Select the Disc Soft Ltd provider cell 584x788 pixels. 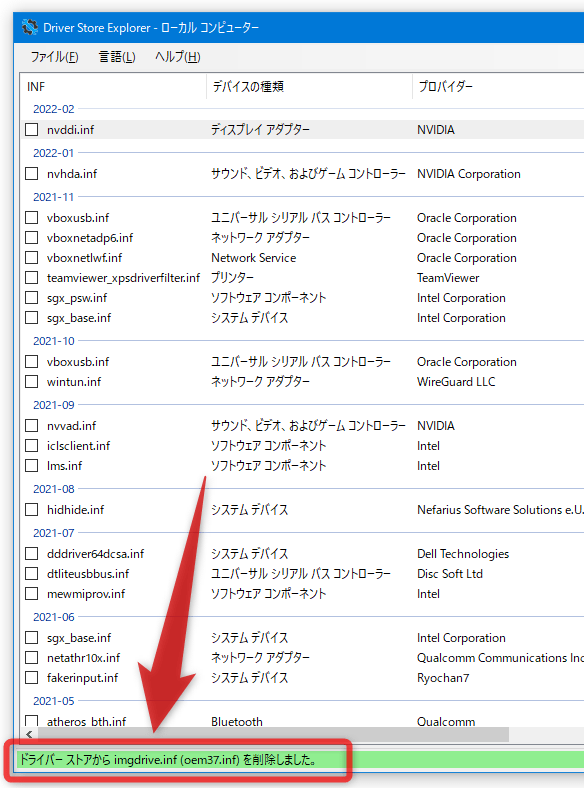(x=450, y=574)
